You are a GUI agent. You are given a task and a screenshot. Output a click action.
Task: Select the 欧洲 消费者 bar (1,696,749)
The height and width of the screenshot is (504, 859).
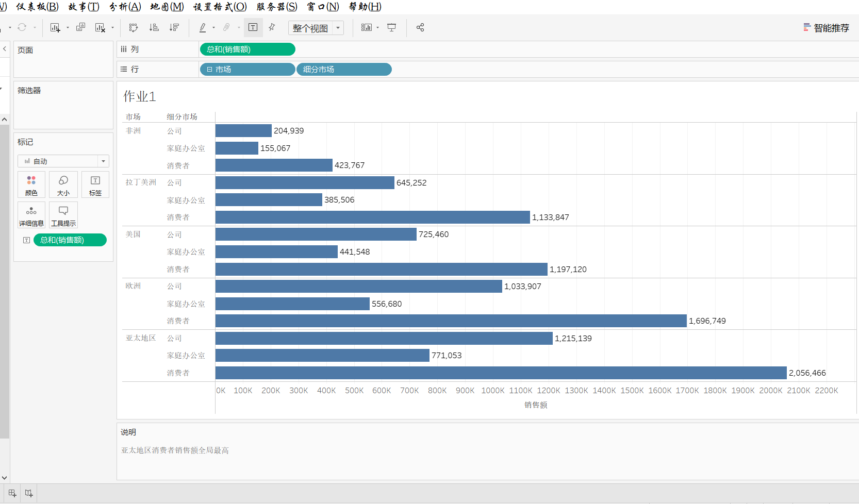451,321
